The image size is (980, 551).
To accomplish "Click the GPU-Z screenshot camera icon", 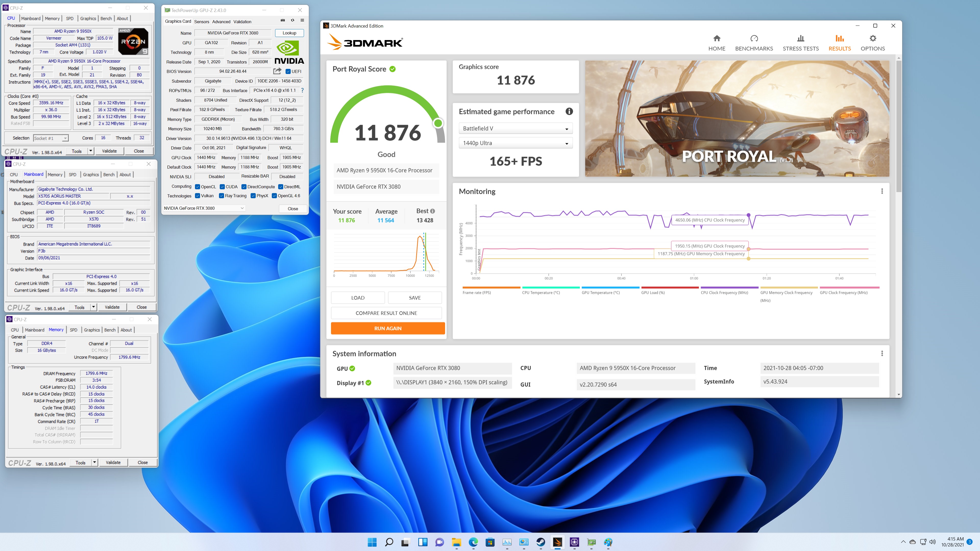I will coord(283,20).
